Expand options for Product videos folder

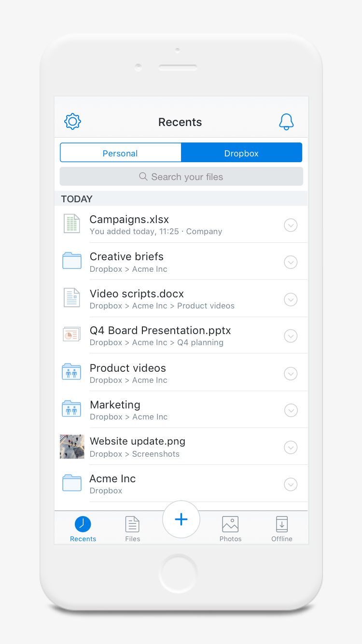[x=291, y=373]
